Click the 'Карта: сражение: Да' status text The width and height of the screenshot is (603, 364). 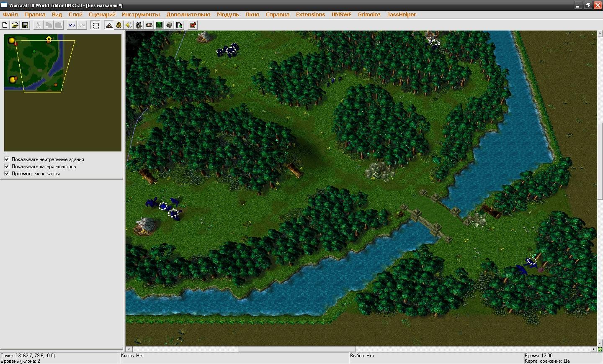click(547, 361)
